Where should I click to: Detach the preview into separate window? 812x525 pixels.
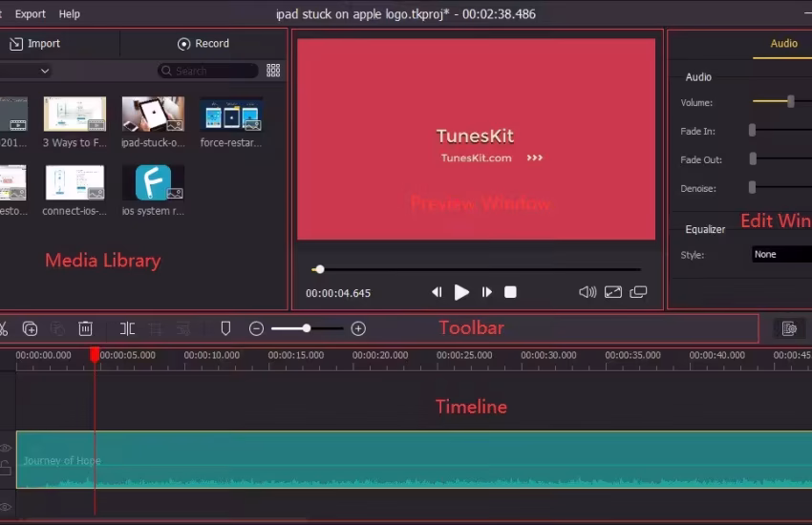click(638, 292)
